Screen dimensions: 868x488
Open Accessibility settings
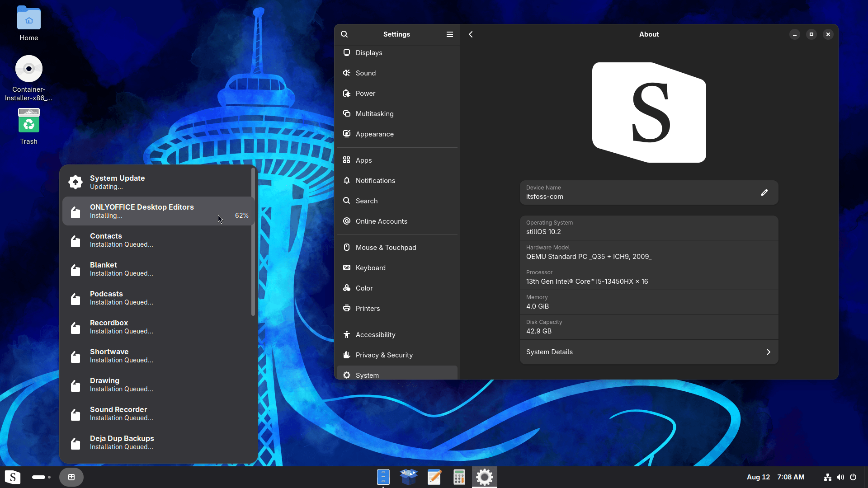(397, 335)
